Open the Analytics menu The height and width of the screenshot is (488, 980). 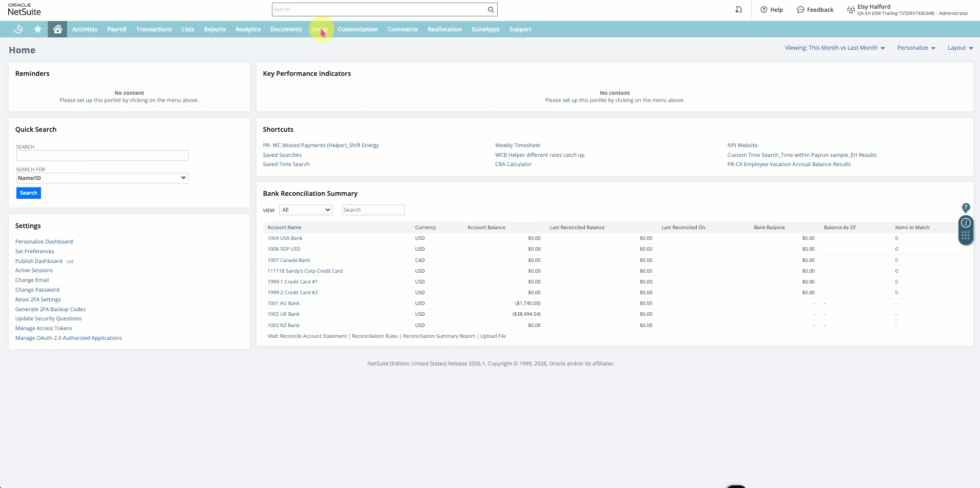248,29
